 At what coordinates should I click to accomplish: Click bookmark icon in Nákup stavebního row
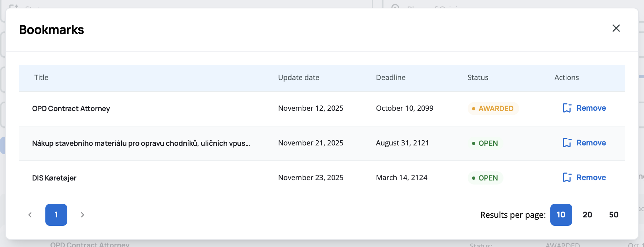coord(567,143)
